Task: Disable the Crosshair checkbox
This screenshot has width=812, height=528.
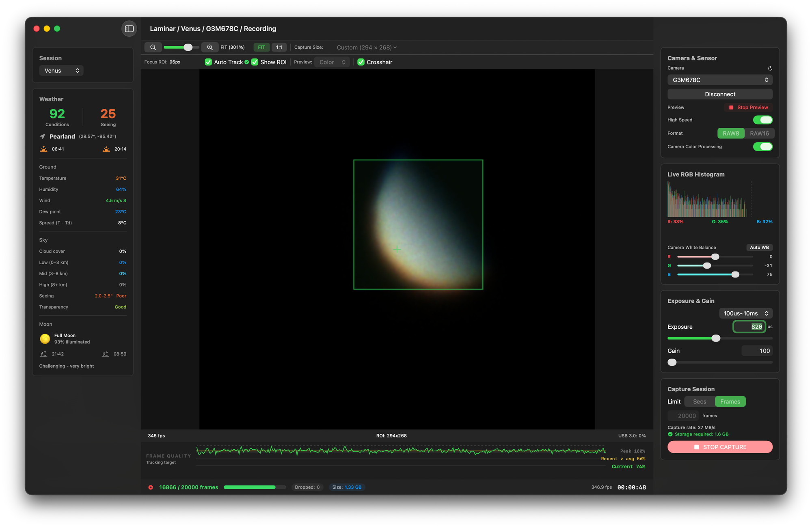Action: pyautogui.click(x=361, y=62)
